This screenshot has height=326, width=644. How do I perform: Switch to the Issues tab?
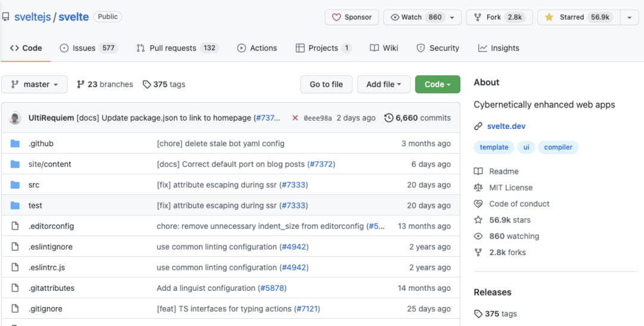pyautogui.click(x=88, y=48)
